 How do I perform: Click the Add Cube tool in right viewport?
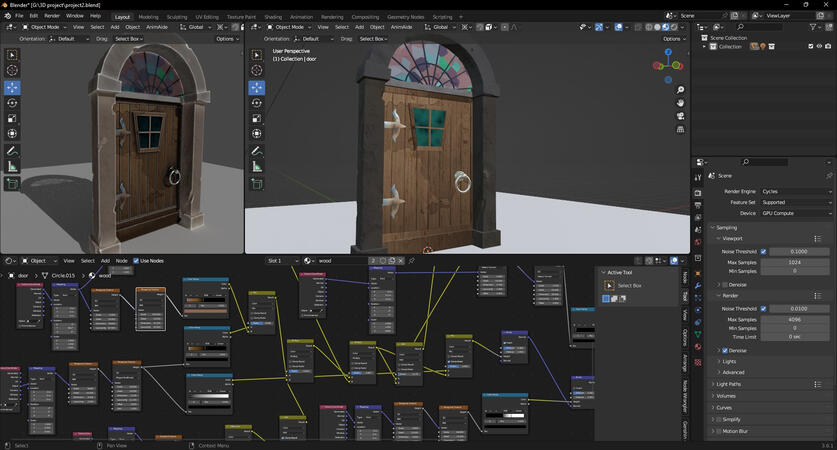click(256, 183)
